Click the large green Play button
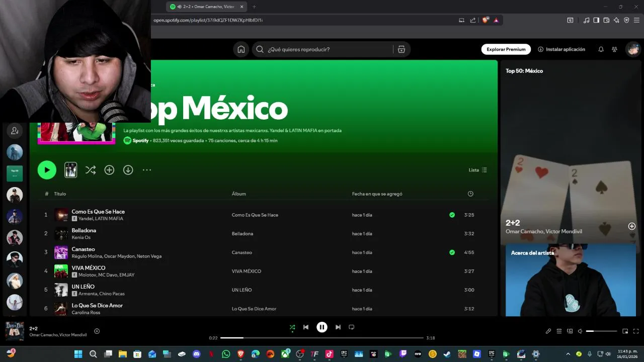Screen dimensions: 644x362 (47, 170)
